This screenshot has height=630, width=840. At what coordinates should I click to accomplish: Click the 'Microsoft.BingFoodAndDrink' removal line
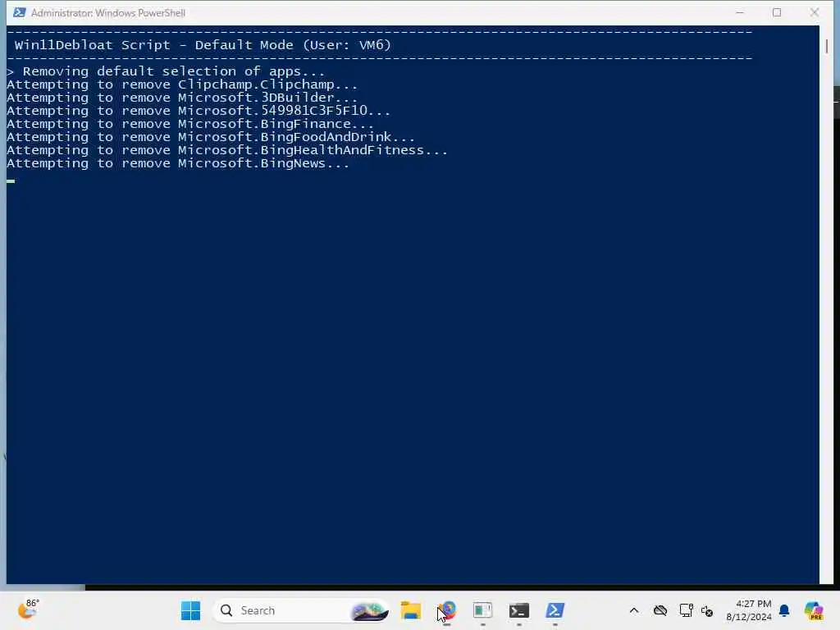(211, 137)
